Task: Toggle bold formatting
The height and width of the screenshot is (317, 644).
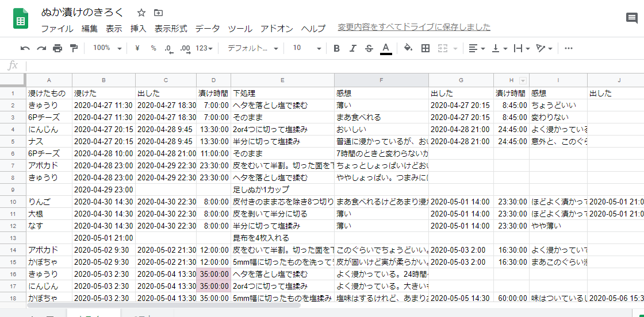Action: 337,48
